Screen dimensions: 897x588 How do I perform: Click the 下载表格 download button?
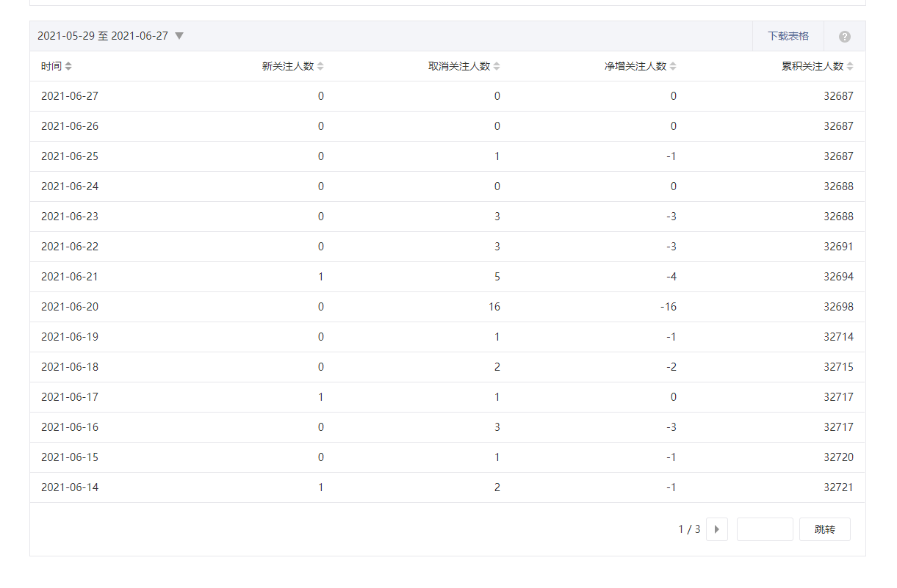[x=788, y=36]
